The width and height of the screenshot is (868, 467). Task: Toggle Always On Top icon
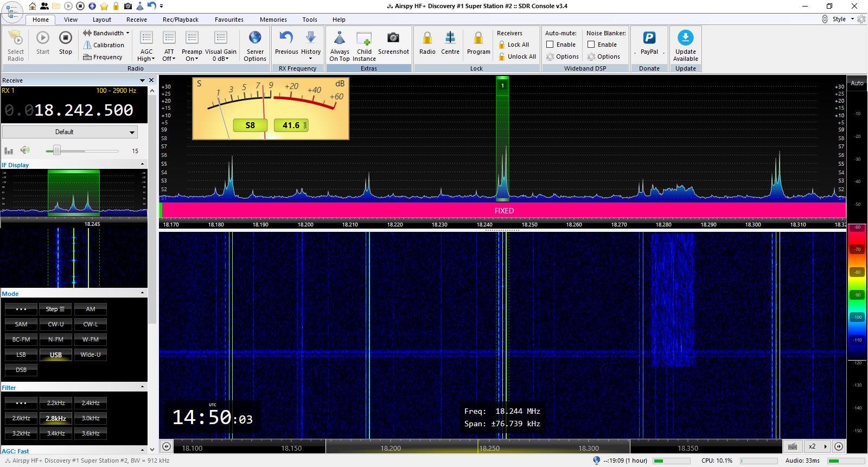340,38
